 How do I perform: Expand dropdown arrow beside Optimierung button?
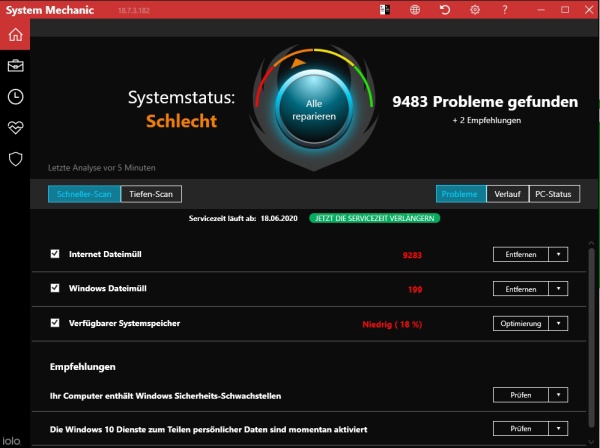558,324
